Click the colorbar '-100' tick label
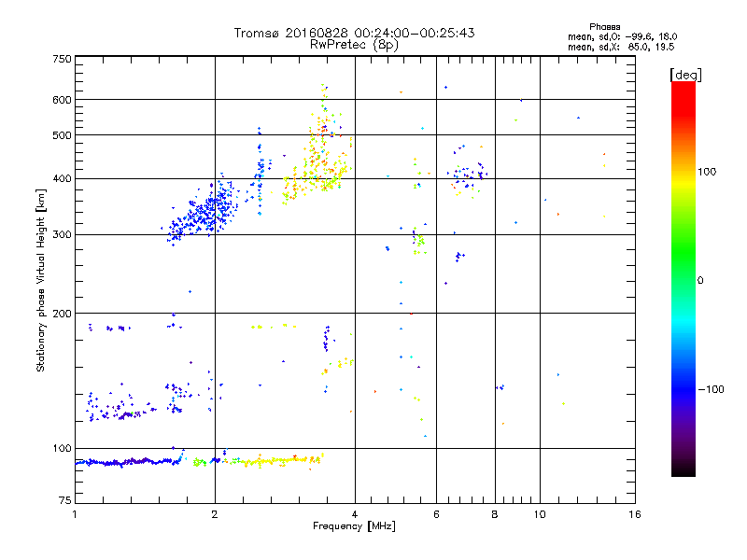 (711, 389)
